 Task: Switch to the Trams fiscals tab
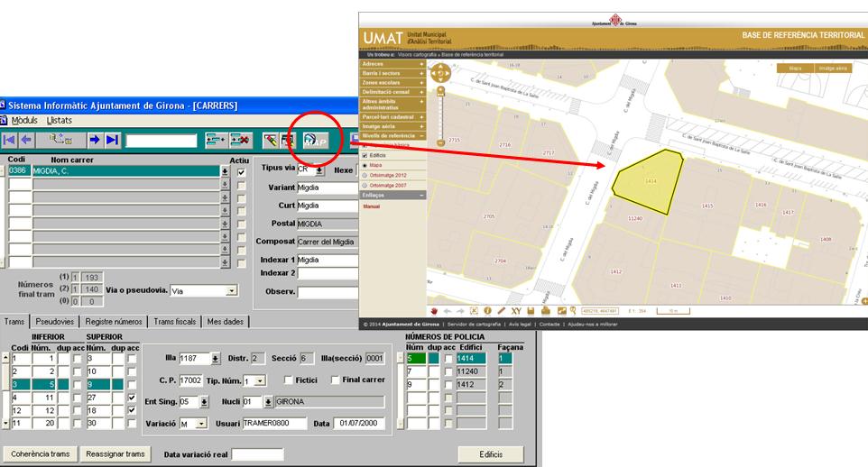(x=175, y=322)
